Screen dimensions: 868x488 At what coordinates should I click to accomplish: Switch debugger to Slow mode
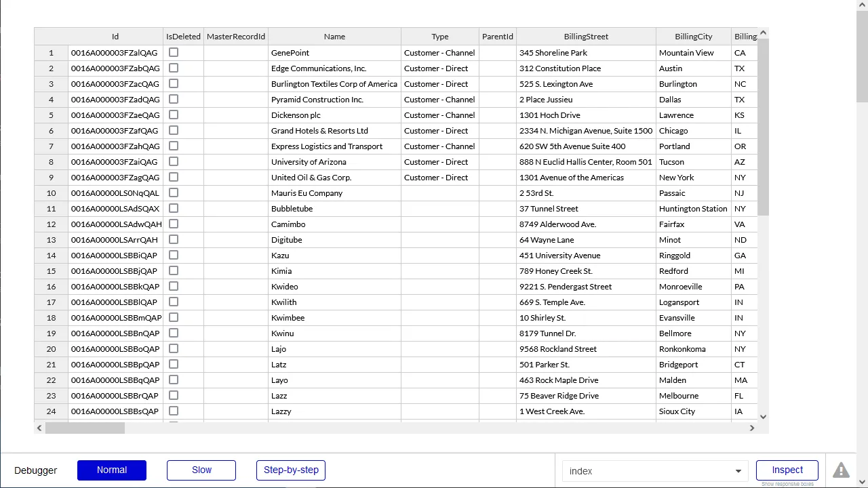[201, 470]
